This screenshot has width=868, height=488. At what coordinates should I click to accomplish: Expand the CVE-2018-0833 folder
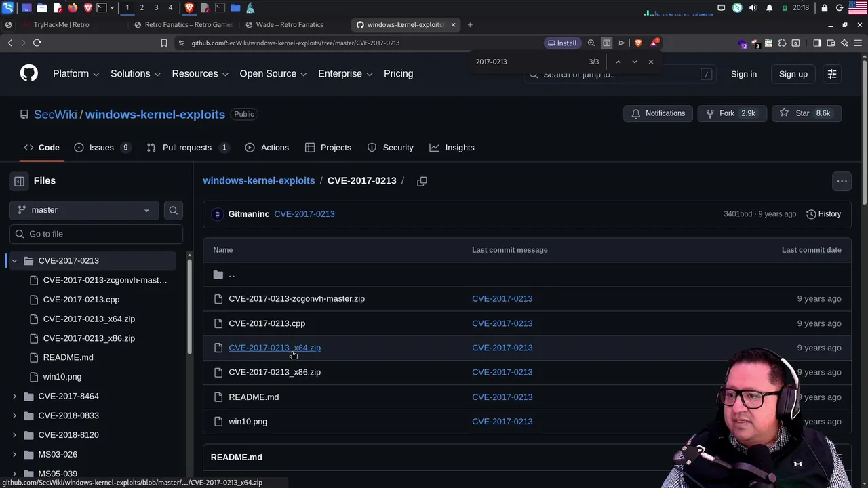14,415
